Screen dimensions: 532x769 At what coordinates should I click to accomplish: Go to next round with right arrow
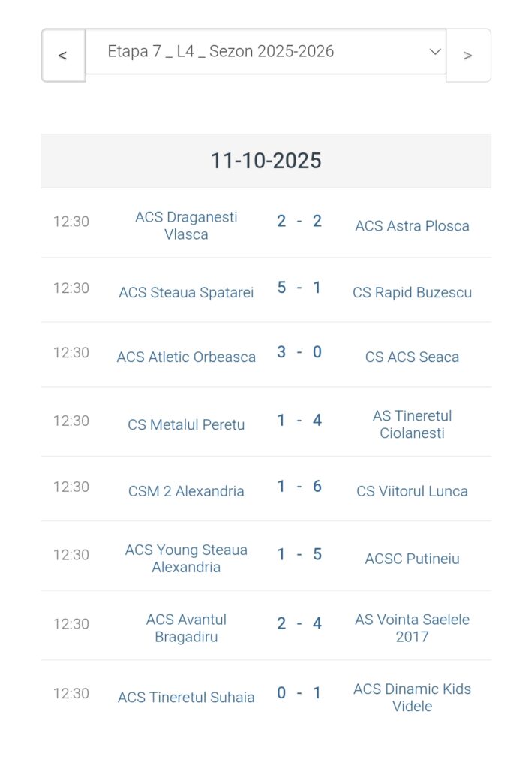468,55
